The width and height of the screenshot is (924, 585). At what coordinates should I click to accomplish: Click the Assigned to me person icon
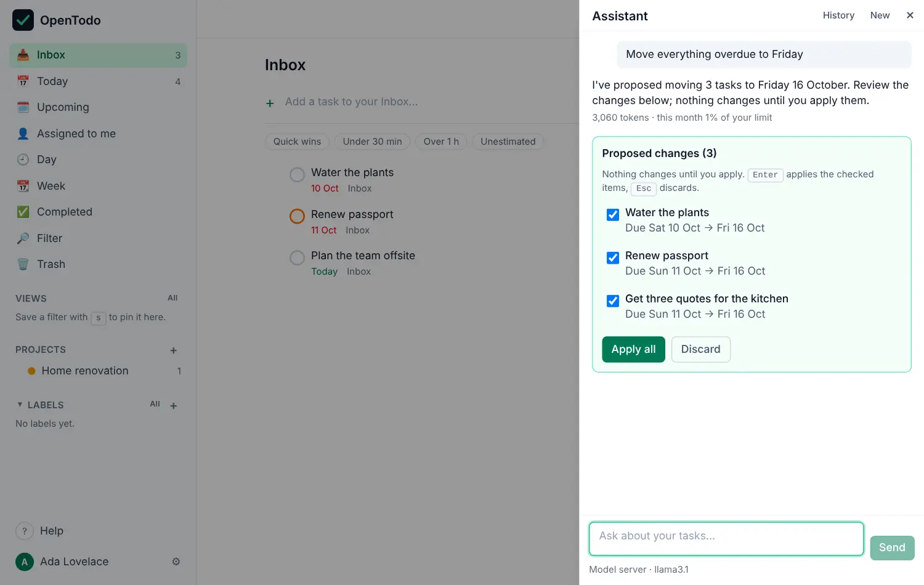tap(23, 134)
